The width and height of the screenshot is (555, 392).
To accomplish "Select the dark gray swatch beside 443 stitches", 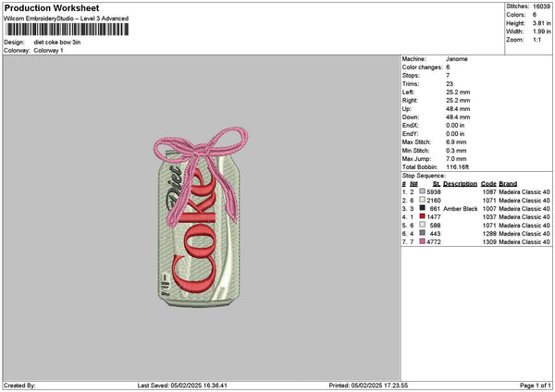I will pyautogui.click(x=423, y=233).
